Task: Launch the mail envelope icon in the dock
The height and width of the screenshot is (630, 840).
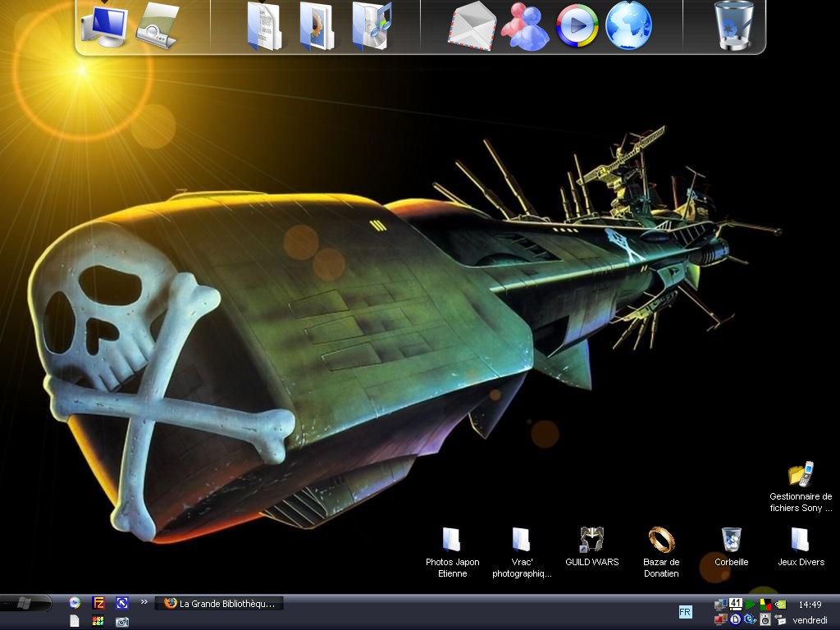Action: (472, 27)
